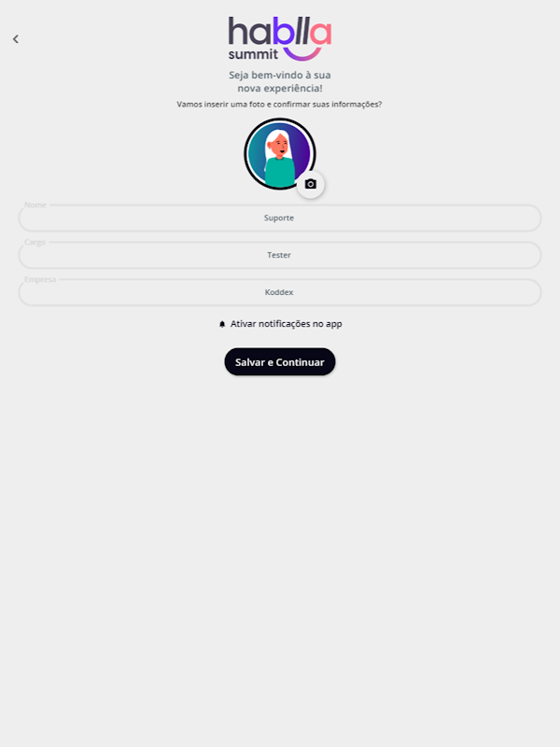Focus the Nome field containing Suporte
Viewport: 560px width, 747px height.
click(x=280, y=218)
